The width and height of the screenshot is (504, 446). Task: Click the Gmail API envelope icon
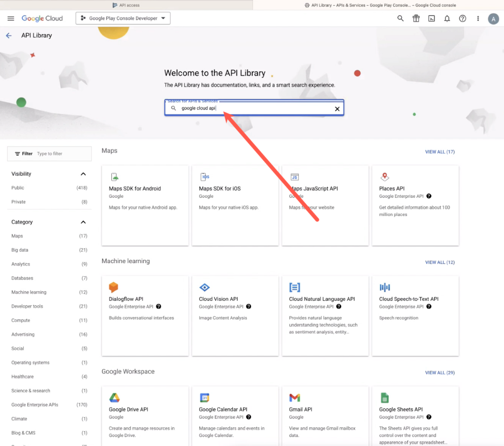coord(294,397)
